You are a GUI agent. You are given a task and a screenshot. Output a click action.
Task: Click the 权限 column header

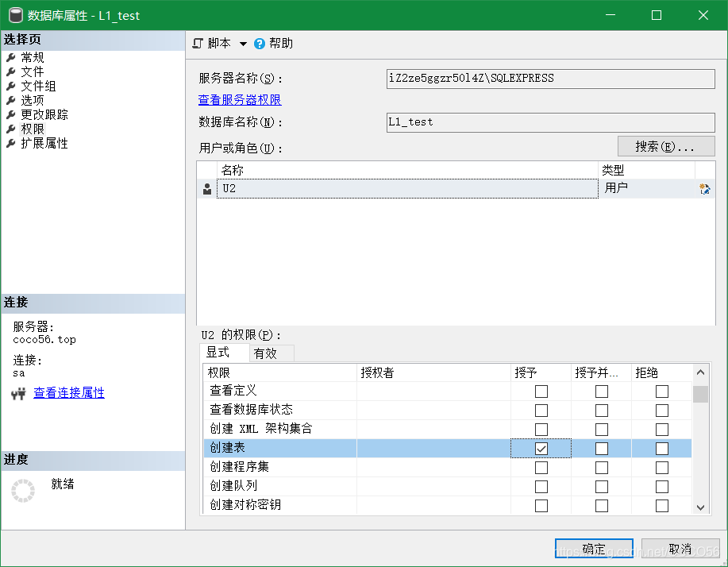[280, 373]
